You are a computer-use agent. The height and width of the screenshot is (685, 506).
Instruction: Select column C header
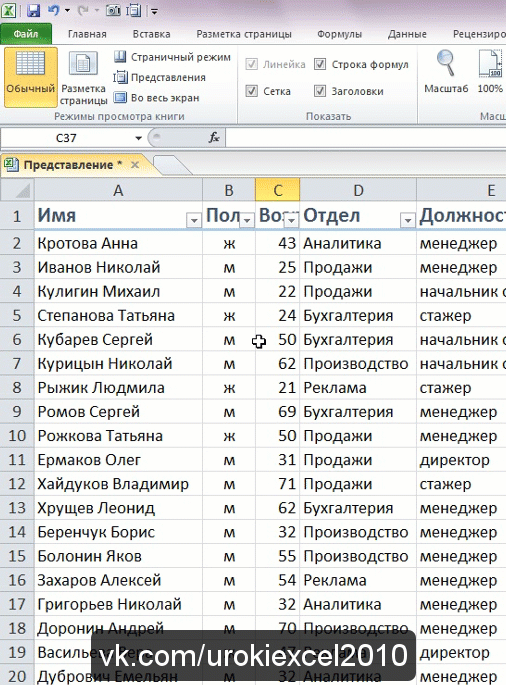(277, 190)
